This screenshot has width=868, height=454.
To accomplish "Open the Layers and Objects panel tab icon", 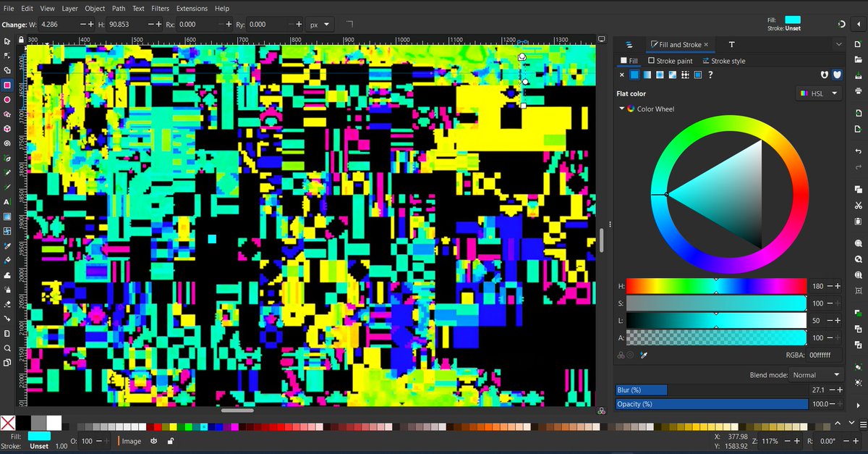I will pyautogui.click(x=629, y=45).
